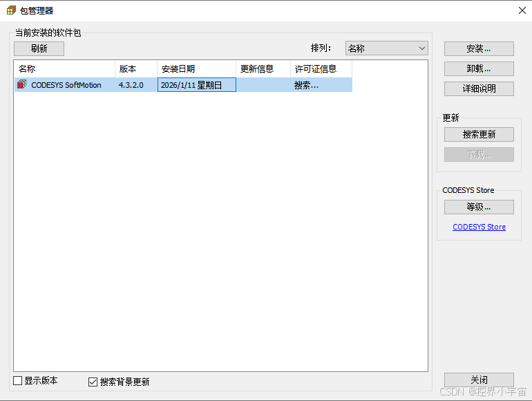Enable the 显示版本 checkbox
The image size is (532, 401).
pyautogui.click(x=18, y=381)
